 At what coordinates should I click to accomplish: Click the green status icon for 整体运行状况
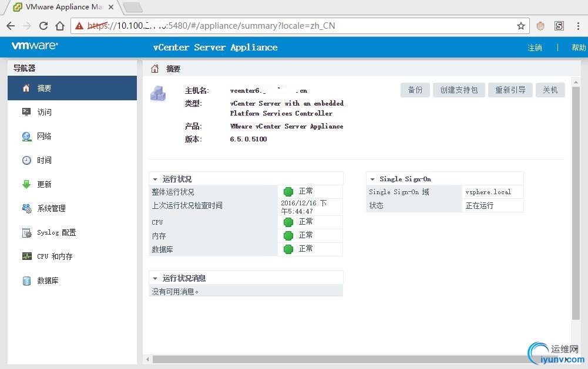pos(288,191)
